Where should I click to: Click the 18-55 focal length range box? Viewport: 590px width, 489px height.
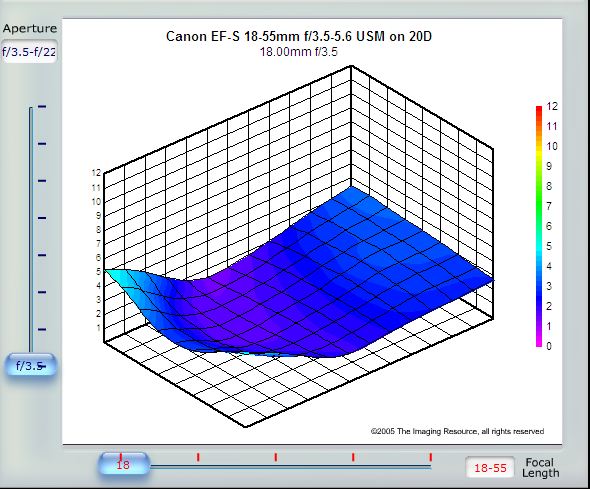(x=490, y=468)
